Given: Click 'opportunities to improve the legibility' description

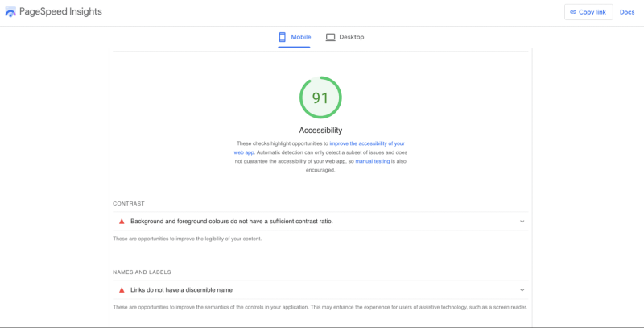Looking at the screenshot, I should click(x=188, y=239).
